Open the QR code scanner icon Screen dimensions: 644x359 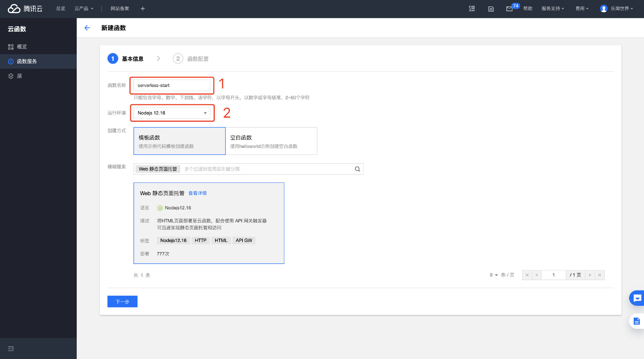(472, 9)
